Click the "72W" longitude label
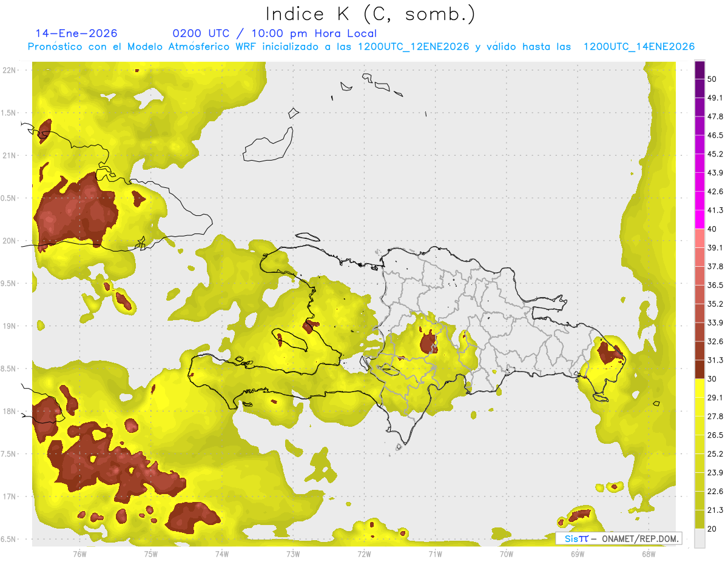The height and width of the screenshot is (562, 728). 364,553
